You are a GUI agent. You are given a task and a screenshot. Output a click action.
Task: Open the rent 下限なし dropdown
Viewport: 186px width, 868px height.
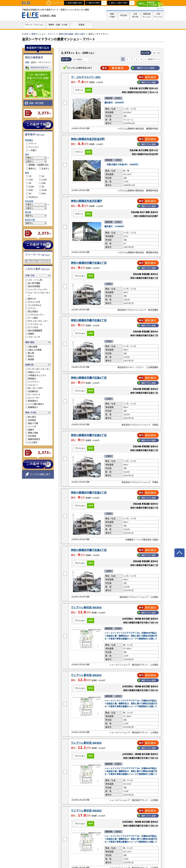36,158
